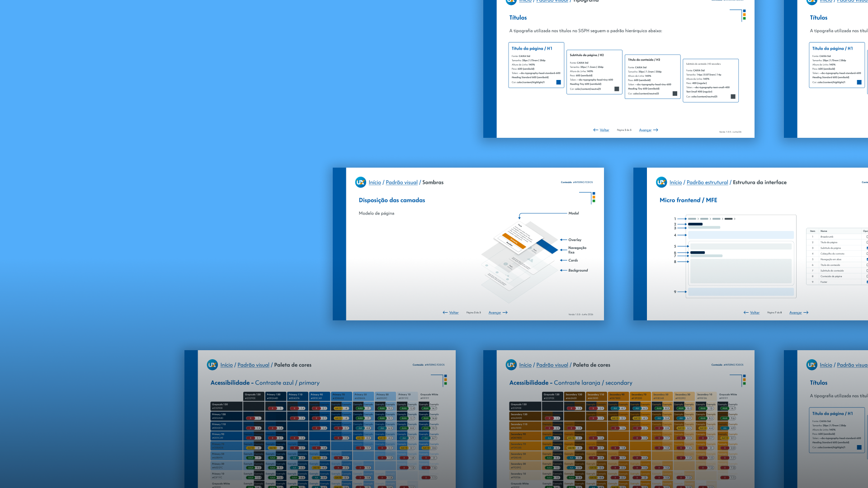
Task: Open the Início link on the Sombras slide
Action: [x=375, y=183]
